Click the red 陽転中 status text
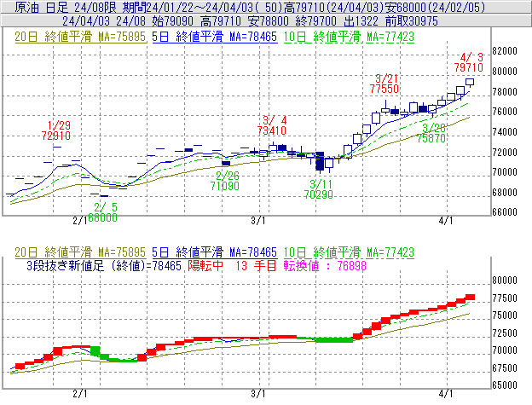Screen dimensions: 532x405 [205, 265]
